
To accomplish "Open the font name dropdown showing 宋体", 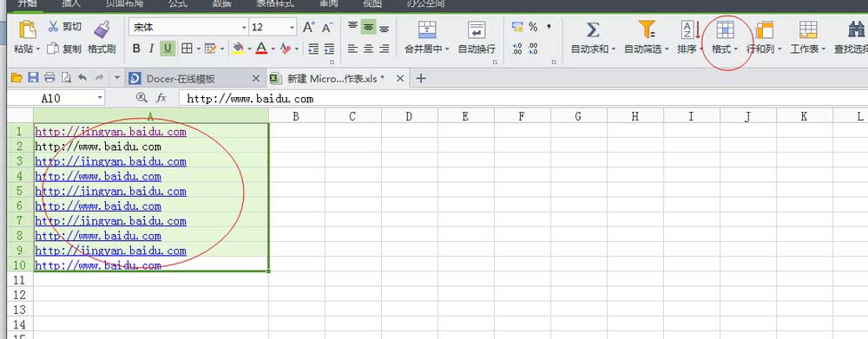I will pos(188,27).
